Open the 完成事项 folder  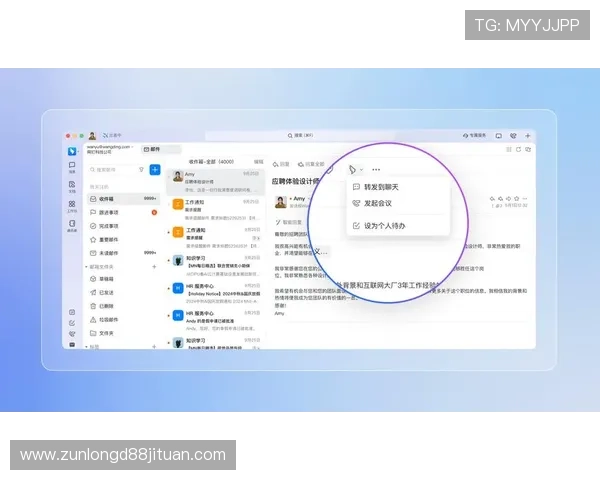[x=123, y=226]
